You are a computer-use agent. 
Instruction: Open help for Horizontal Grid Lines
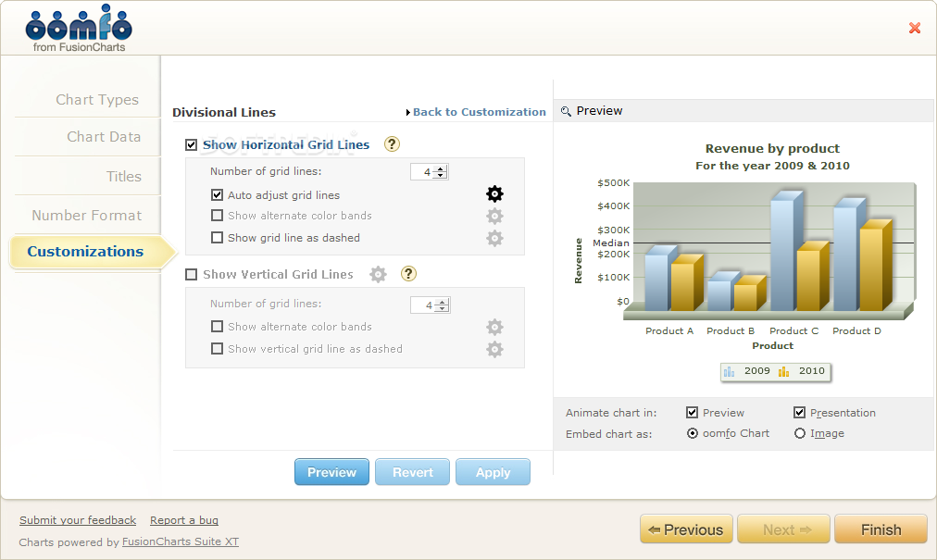(393, 144)
